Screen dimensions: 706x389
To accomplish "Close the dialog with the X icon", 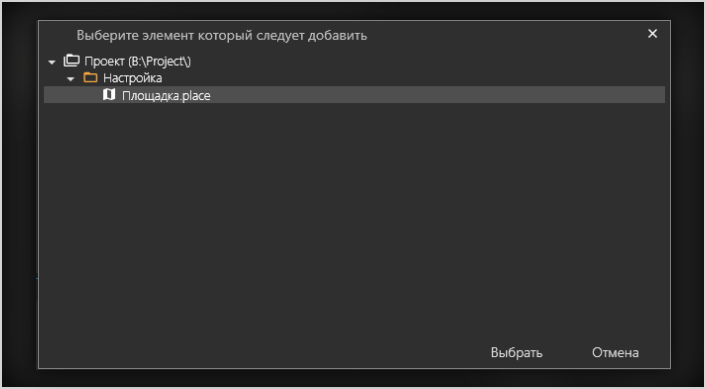I will point(652,34).
